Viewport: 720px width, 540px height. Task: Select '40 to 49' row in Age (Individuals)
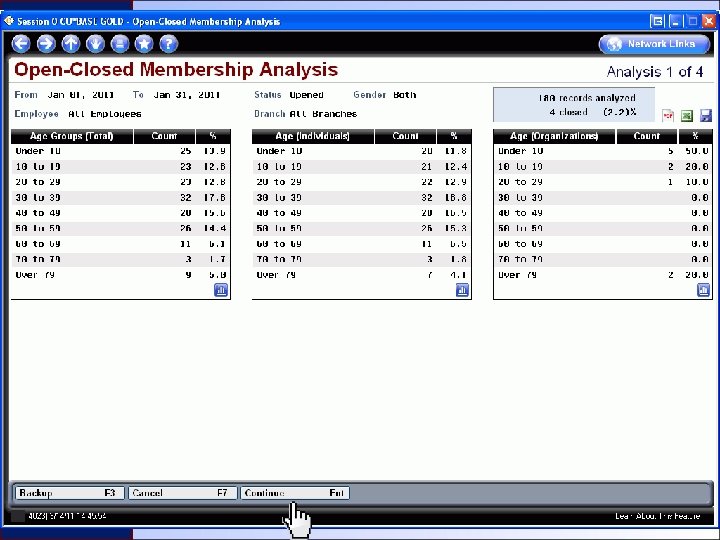pos(362,213)
